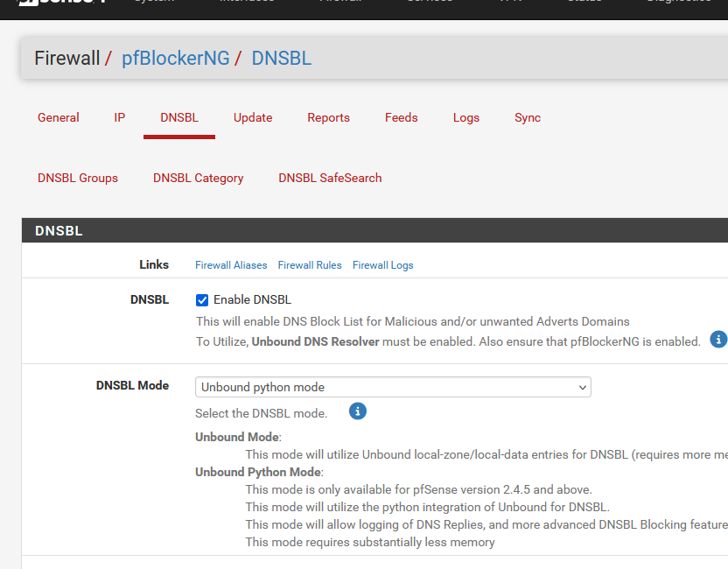Open the DNSBL Groups sub-tab

tap(78, 179)
